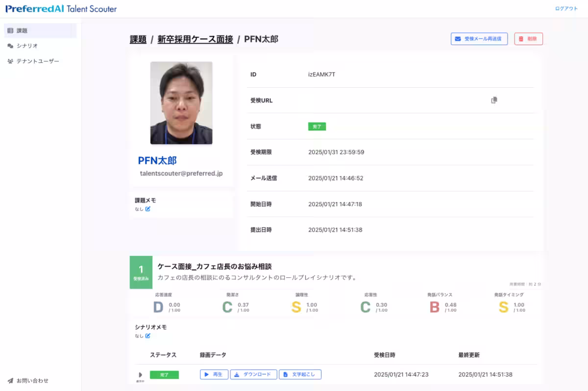The height and width of the screenshot is (391, 588).
Task: Open テナントユーザー from the sidebar menu
Action: pyautogui.click(x=38, y=61)
